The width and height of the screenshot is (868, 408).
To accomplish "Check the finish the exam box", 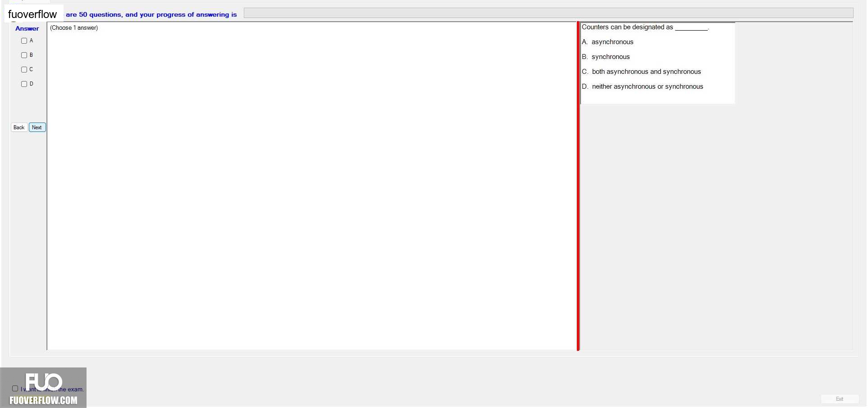I will 15,389.
